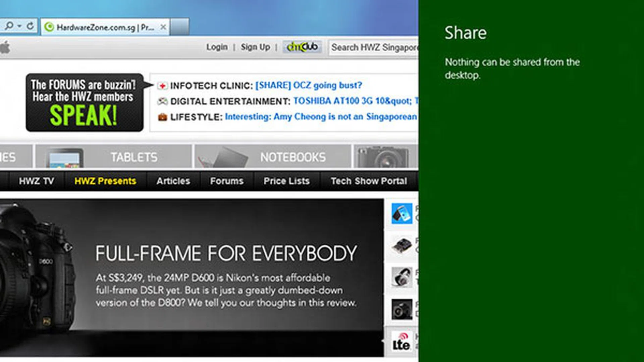This screenshot has width=644, height=362.
Task: Click the Sign Up link
Action: coord(255,47)
